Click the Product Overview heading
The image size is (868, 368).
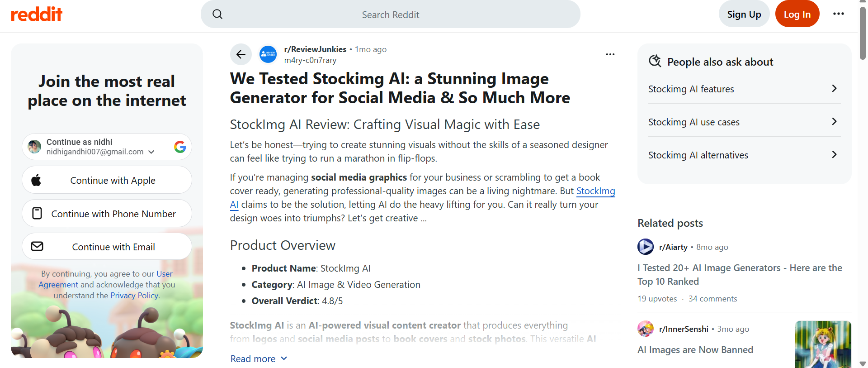point(283,245)
